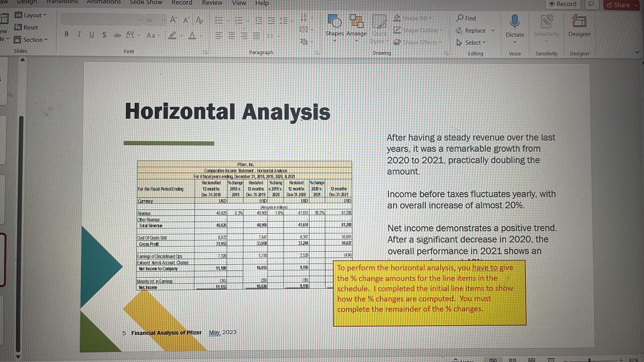Open the font size dropdown

(163, 19)
